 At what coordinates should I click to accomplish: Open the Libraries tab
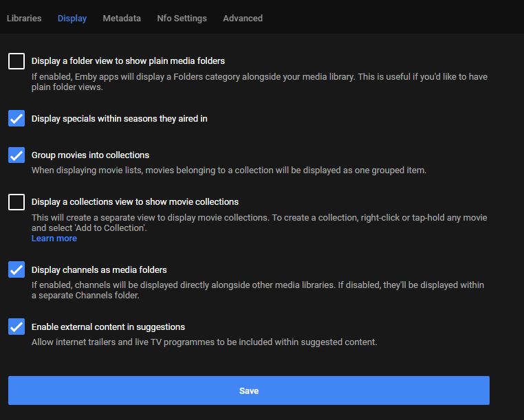(x=24, y=19)
